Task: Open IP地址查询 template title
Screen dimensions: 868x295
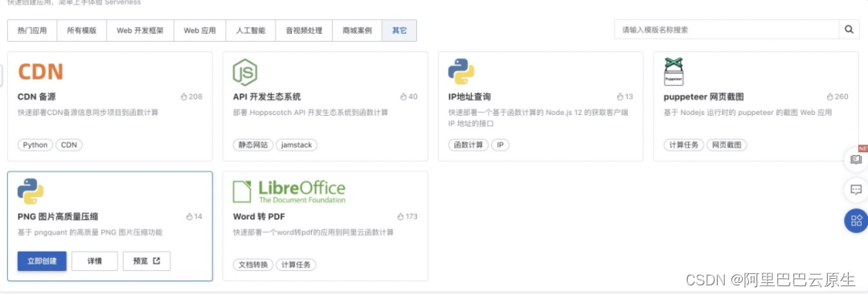Action: (469, 96)
